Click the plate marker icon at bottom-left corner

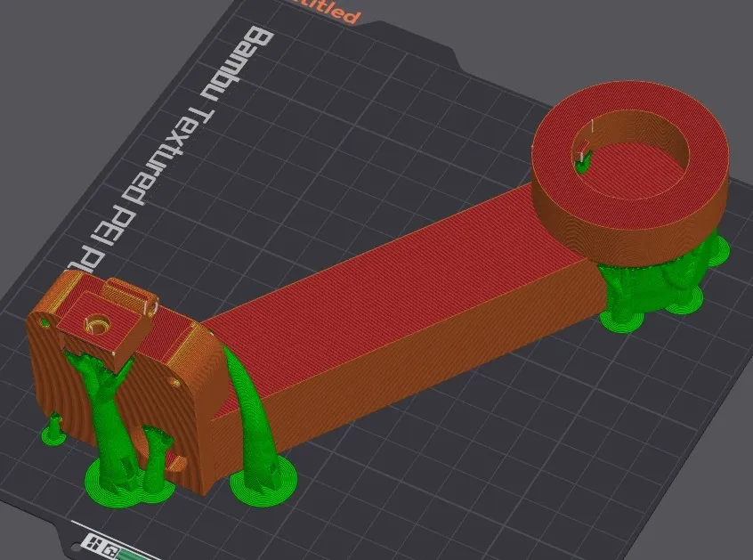click(100, 546)
